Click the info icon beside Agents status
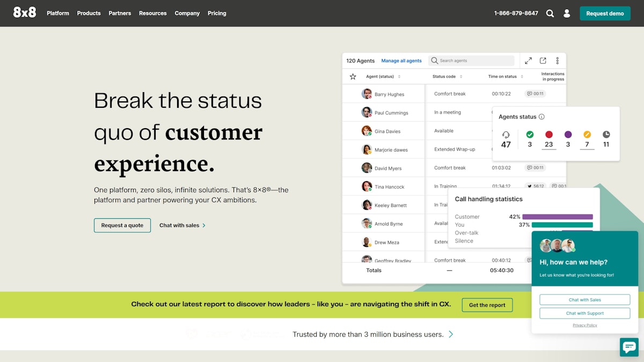The image size is (644, 362). [x=541, y=117]
